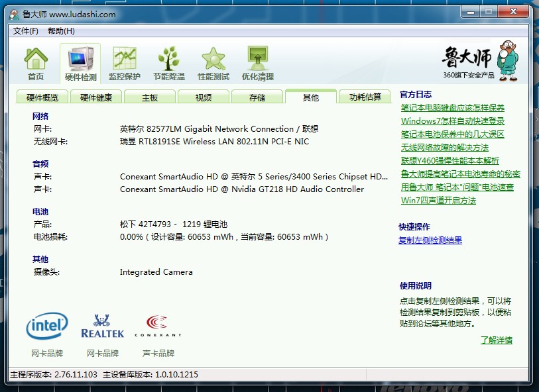Image resolution: width=539 pixels, height=392 pixels.
Task: Open link 笔记本电脑键盘应该怎样保养
Action: [452, 108]
